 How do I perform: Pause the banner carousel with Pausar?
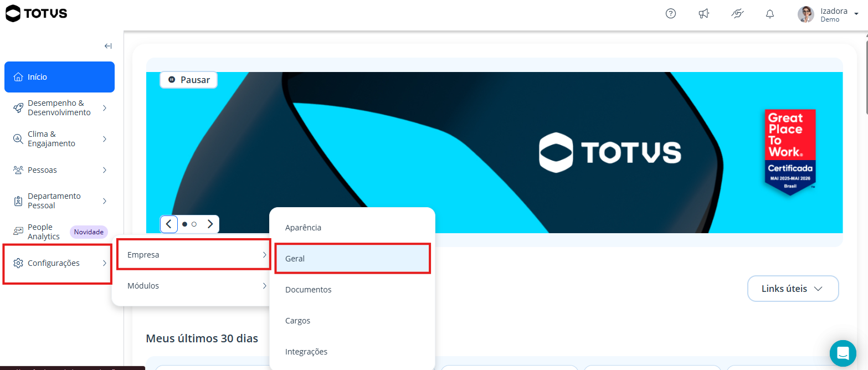pos(189,80)
